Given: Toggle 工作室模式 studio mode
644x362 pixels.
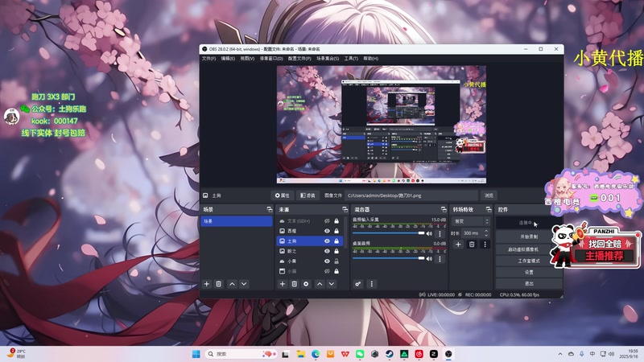Looking at the screenshot, I should click(529, 261).
